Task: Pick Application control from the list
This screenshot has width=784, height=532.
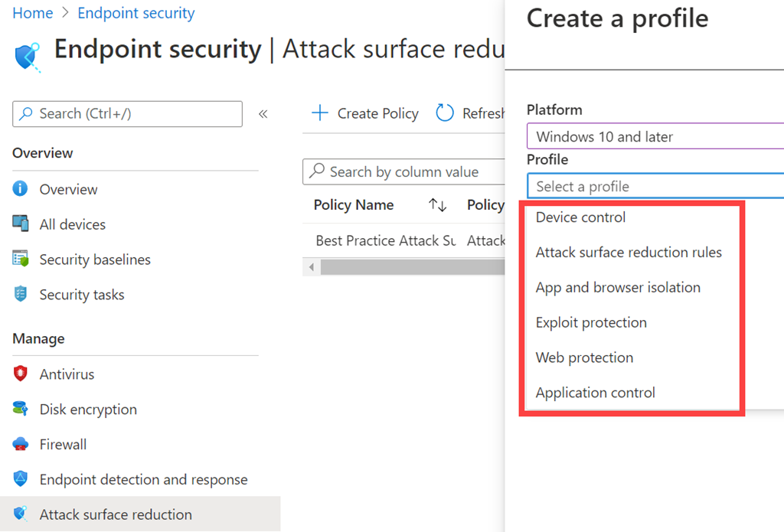Action: click(595, 393)
